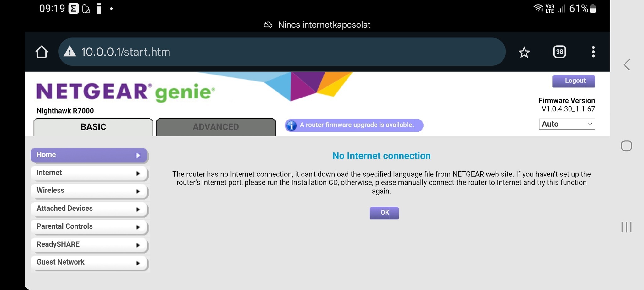Open the browser three-dot menu

[593, 52]
